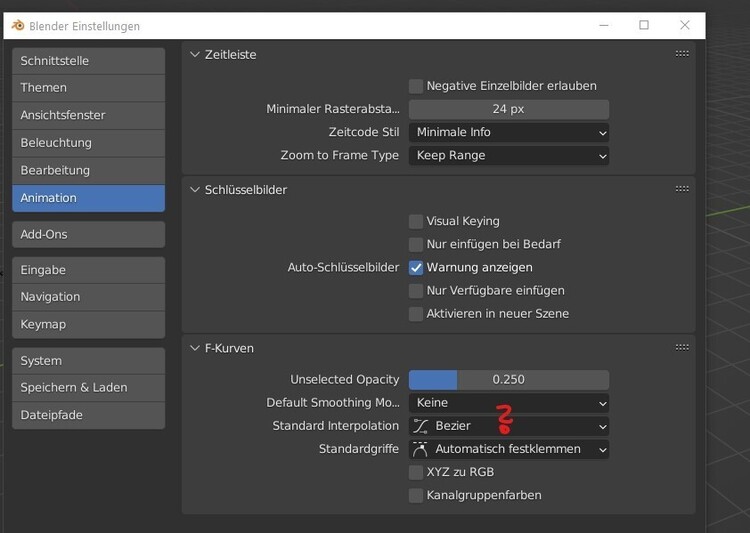Maximize the Blender Einstellungen window
Image resolution: width=750 pixels, height=533 pixels.
[x=644, y=25]
